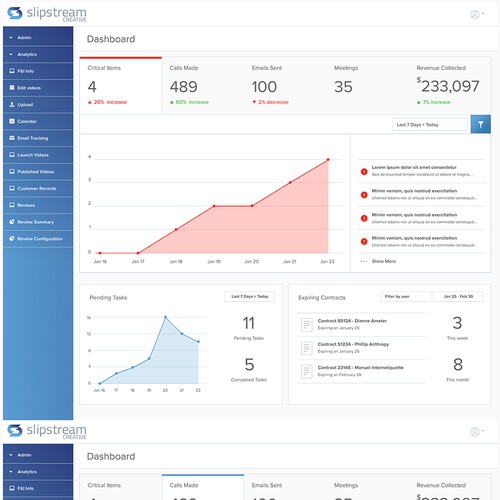Click the 5 Completed Tasks count
The image size is (500, 500).
(249, 364)
